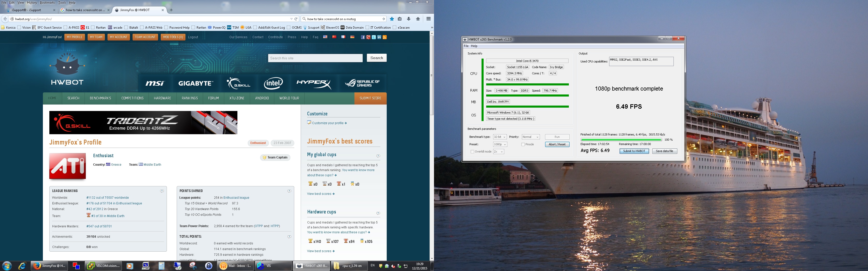The height and width of the screenshot is (271, 868).
Task: Open View best scores under global cups
Action: click(x=321, y=194)
